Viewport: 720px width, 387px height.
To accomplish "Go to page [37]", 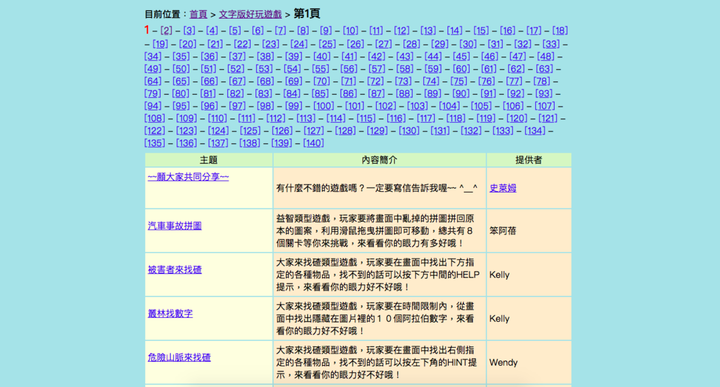I will coord(237,56).
